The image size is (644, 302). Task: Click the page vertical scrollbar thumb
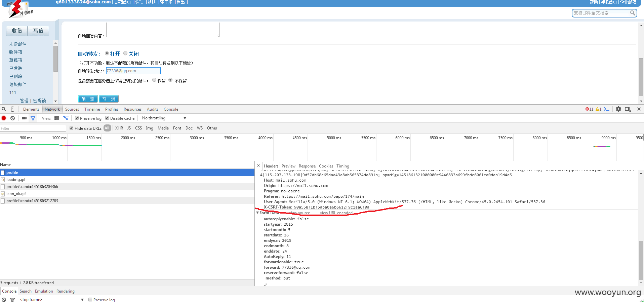(641, 77)
